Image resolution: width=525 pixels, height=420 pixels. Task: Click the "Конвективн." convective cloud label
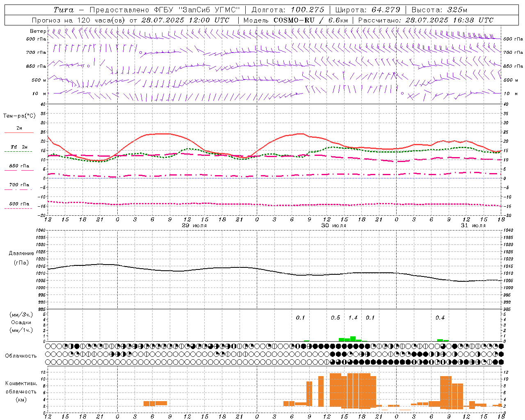pyautogui.click(x=21, y=383)
